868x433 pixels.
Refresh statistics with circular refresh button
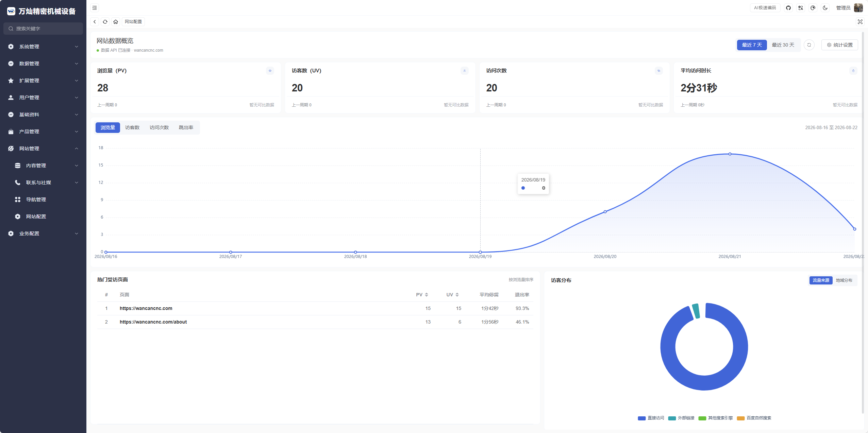click(809, 45)
